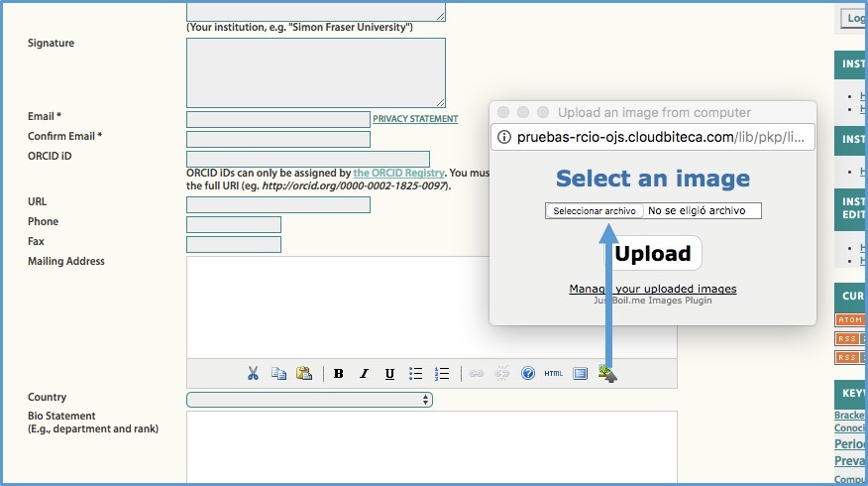This screenshot has height=486, width=868.
Task: Click the Upload button in popup
Action: tap(653, 253)
